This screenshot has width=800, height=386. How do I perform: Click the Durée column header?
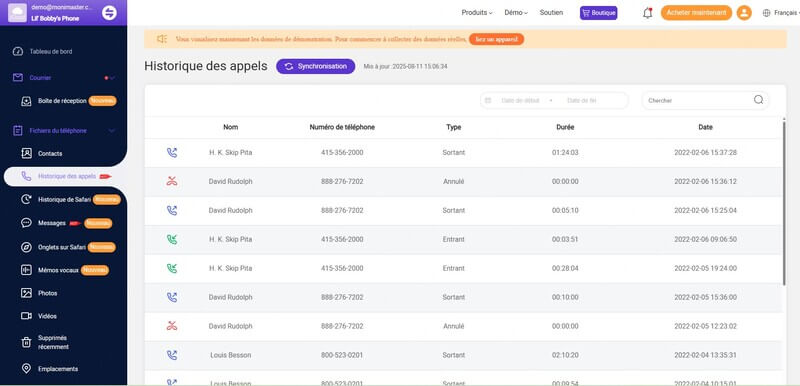pyautogui.click(x=565, y=127)
